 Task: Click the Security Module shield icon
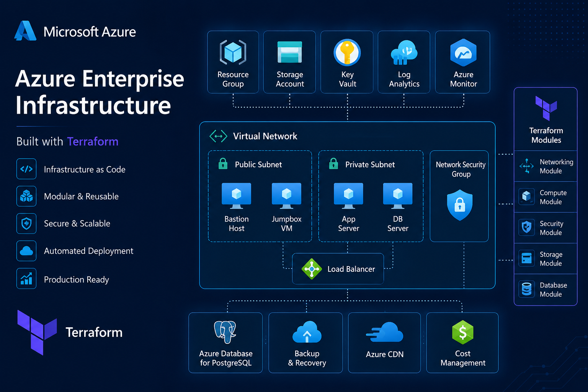[527, 227]
